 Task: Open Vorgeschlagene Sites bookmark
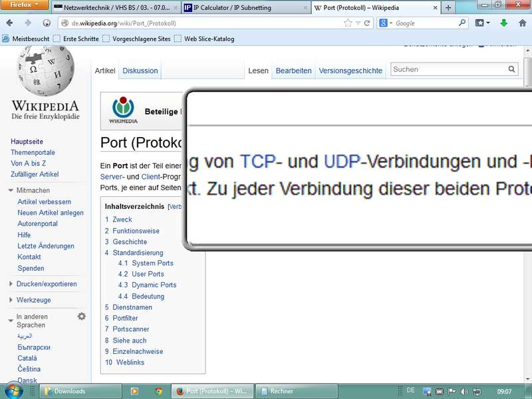coord(137,39)
